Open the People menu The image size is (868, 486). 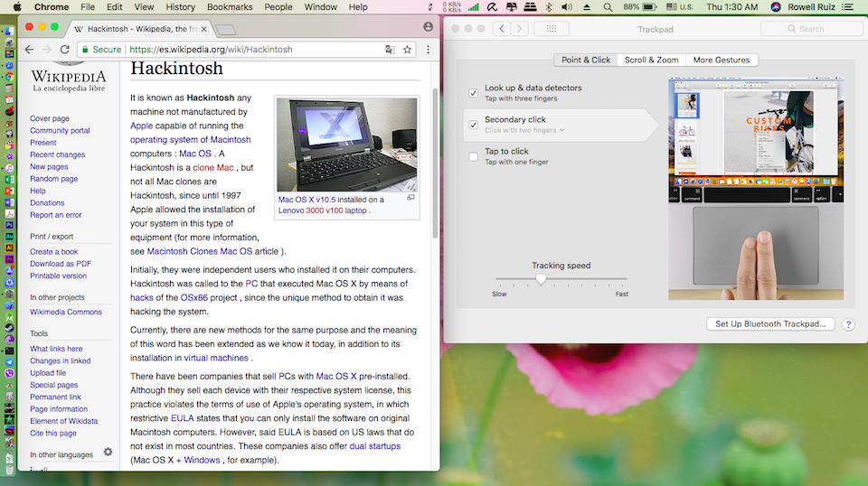click(x=278, y=7)
